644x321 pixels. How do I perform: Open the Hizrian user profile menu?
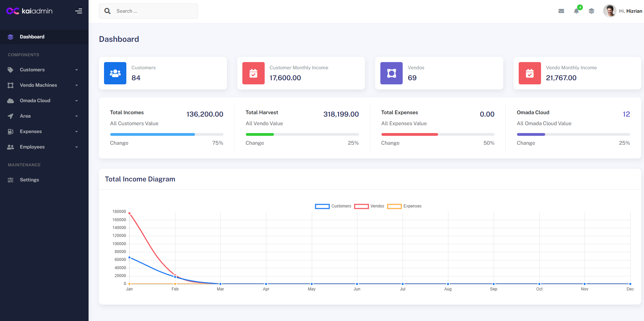click(623, 11)
